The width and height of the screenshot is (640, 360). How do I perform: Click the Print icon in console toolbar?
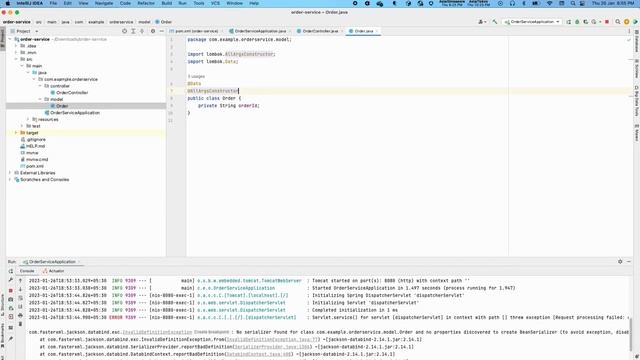click(x=20, y=315)
